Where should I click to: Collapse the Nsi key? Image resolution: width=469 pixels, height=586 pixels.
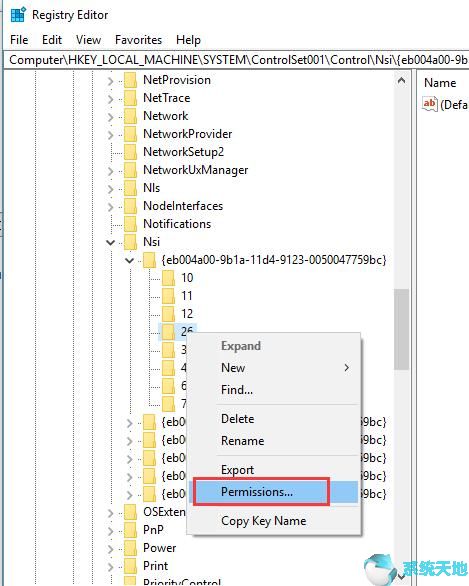point(110,242)
